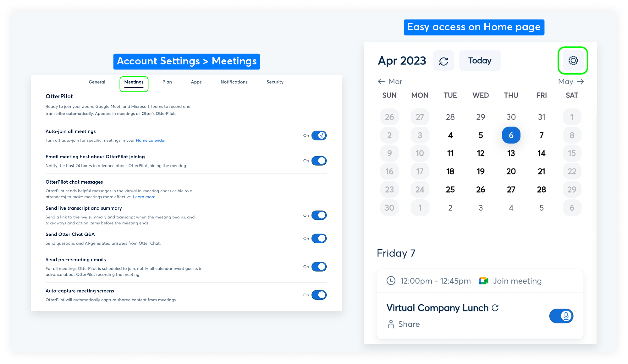The image size is (628, 364).
Task: Select April 7 on the calendar
Action: pos(541,135)
